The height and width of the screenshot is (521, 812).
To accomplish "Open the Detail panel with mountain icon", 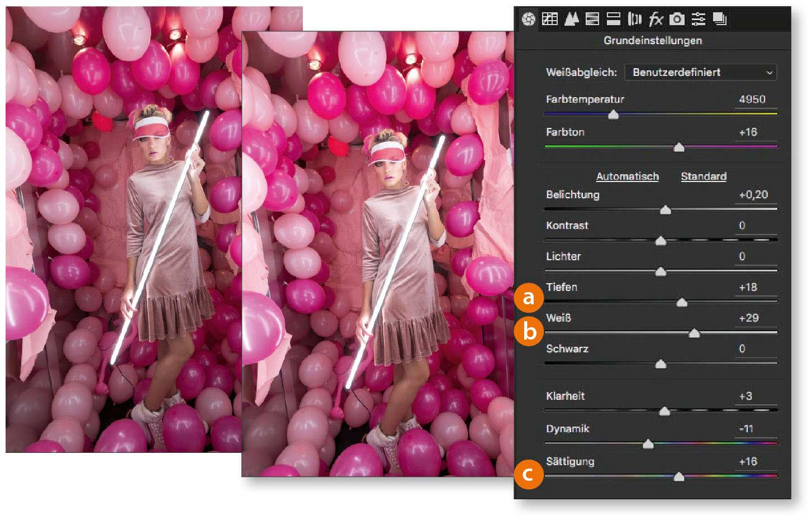I will [x=571, y=19].
